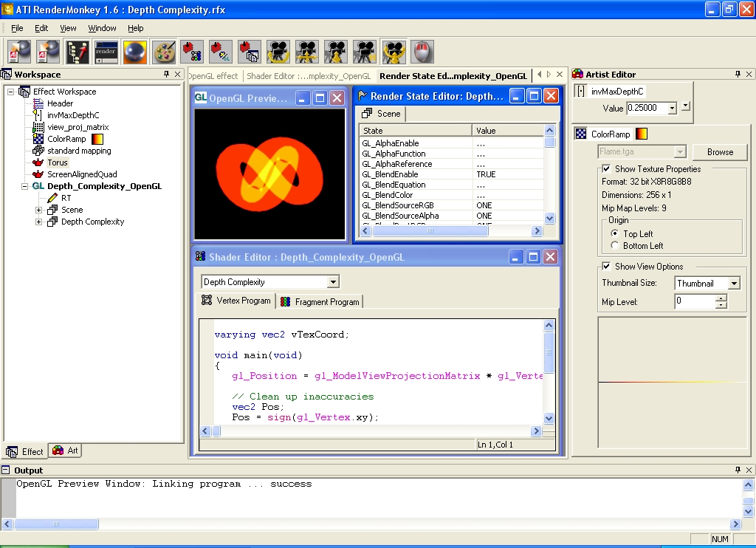Select the camera pan tool with four-way arrows
This screenshot has width=756, height=548.
[x=307, y=52]
